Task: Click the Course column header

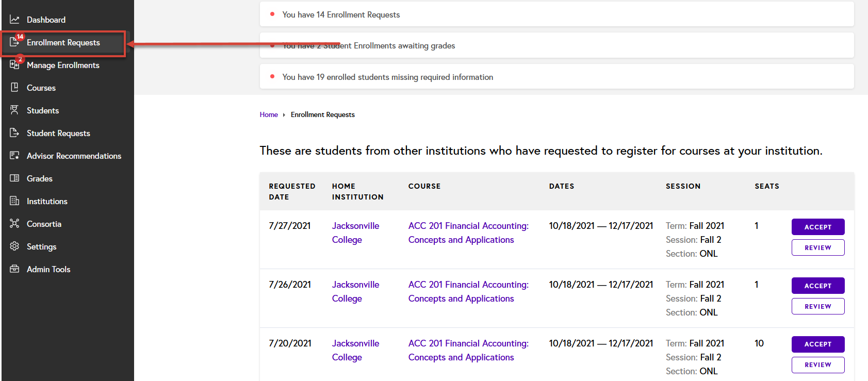Action: click(x=424, y=186)
